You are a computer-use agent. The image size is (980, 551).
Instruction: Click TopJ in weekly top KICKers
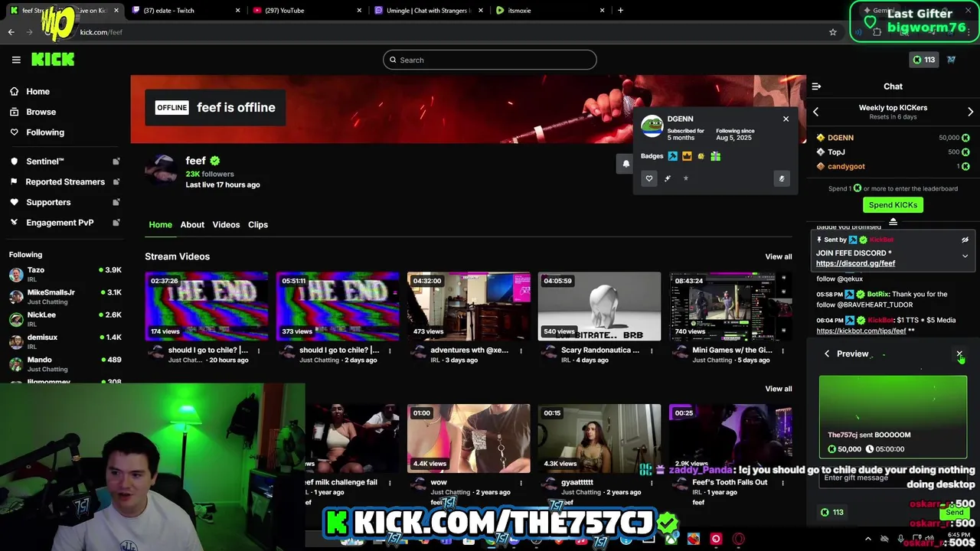click(x=836, y=152)
